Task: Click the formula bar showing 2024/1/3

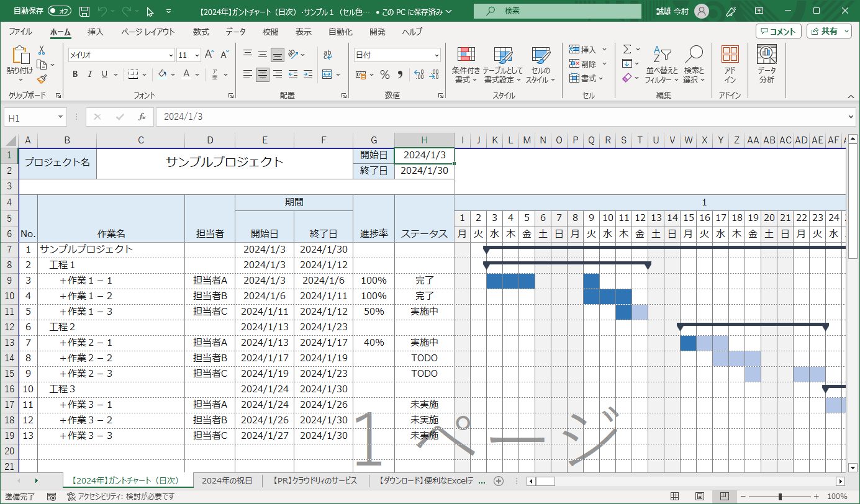Action: [x=497, y=117]
